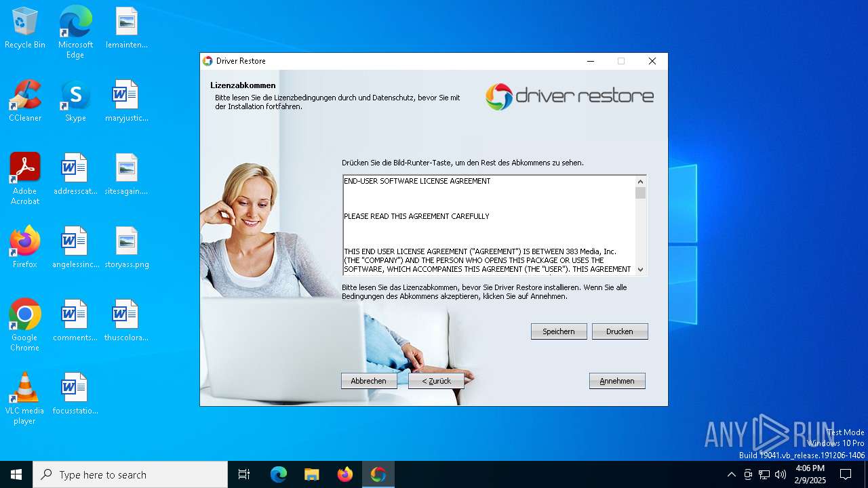Close the Driver Restore installer window
Screen dimensions: 868x488
pos(652,61)
